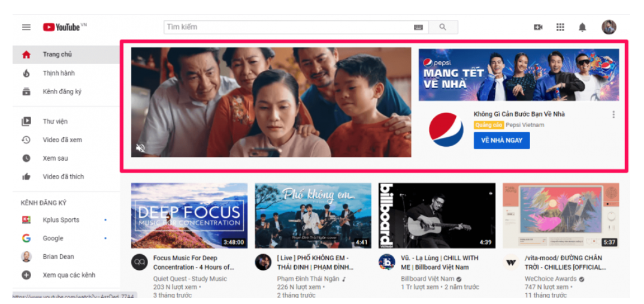Click the WeChoice Awards channel name
Image resolution: width=644 pixels, height=304 pixels.
tap(549, 279)
